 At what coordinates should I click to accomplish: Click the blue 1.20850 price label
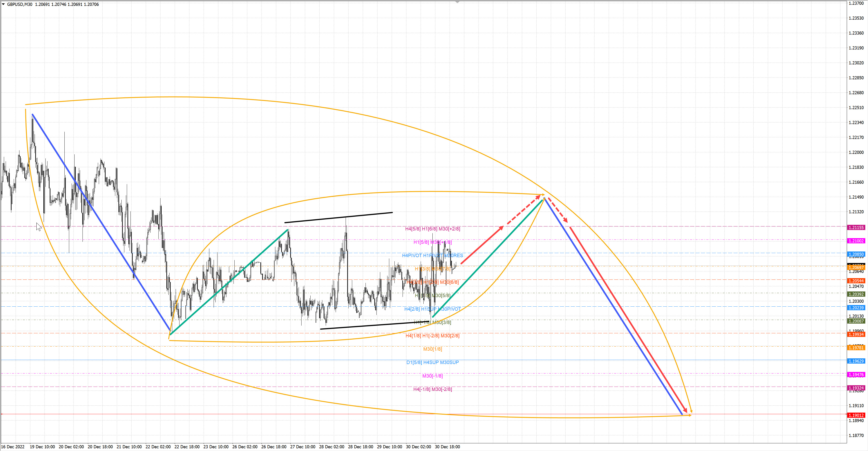(x=856, y=254)
